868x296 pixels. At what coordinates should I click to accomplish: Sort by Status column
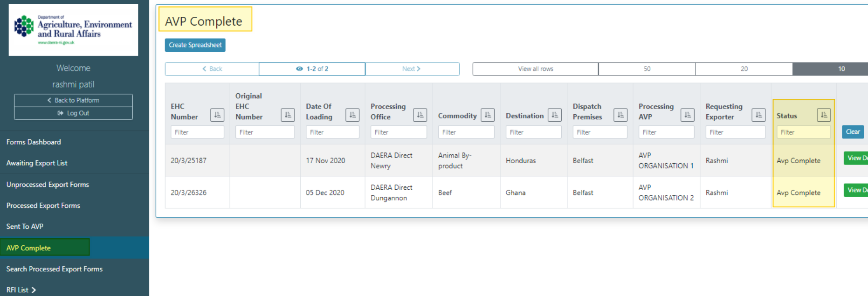coord(824,115)
